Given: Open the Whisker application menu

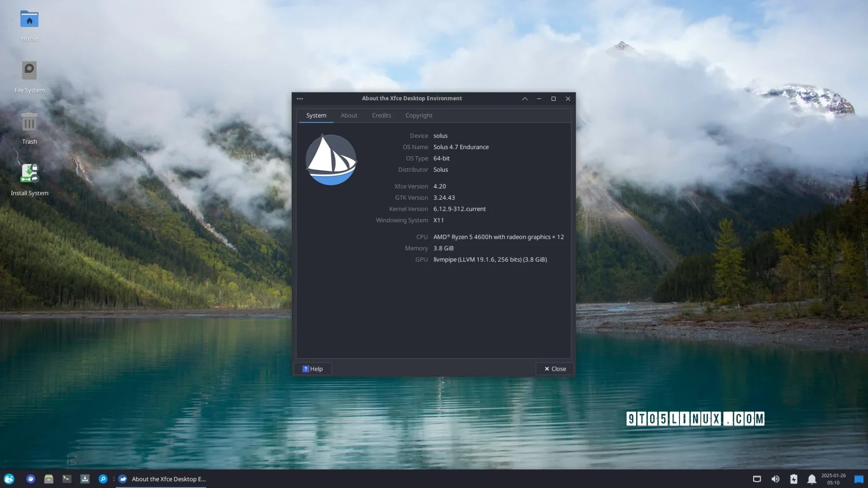Looking at the screenshot, I should pyautogui.click(x=9, y=479).
